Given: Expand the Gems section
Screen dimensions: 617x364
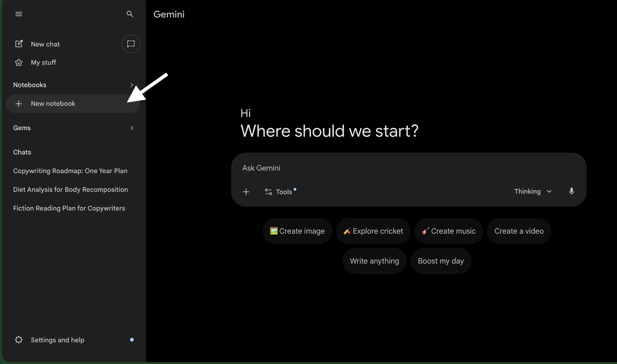Looking at the screenshot, I should 132,128.
